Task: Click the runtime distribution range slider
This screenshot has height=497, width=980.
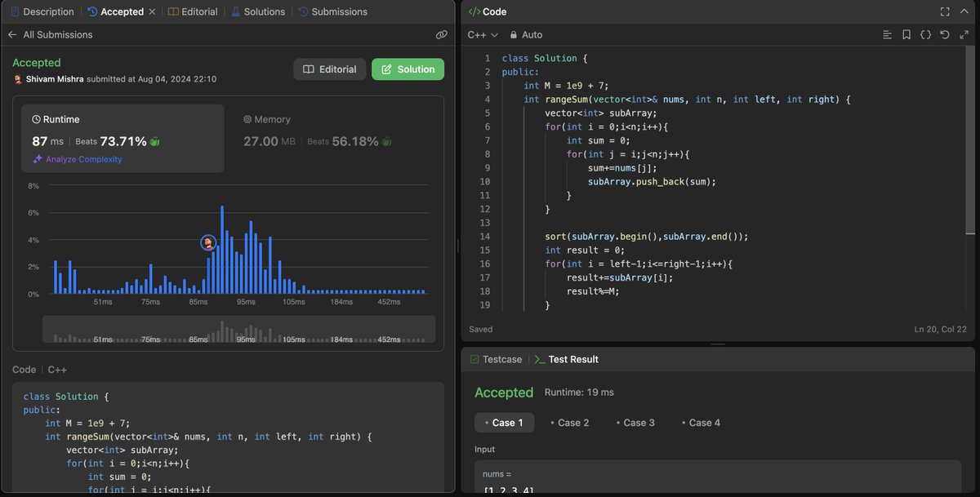Action: (x=238, y=329)
